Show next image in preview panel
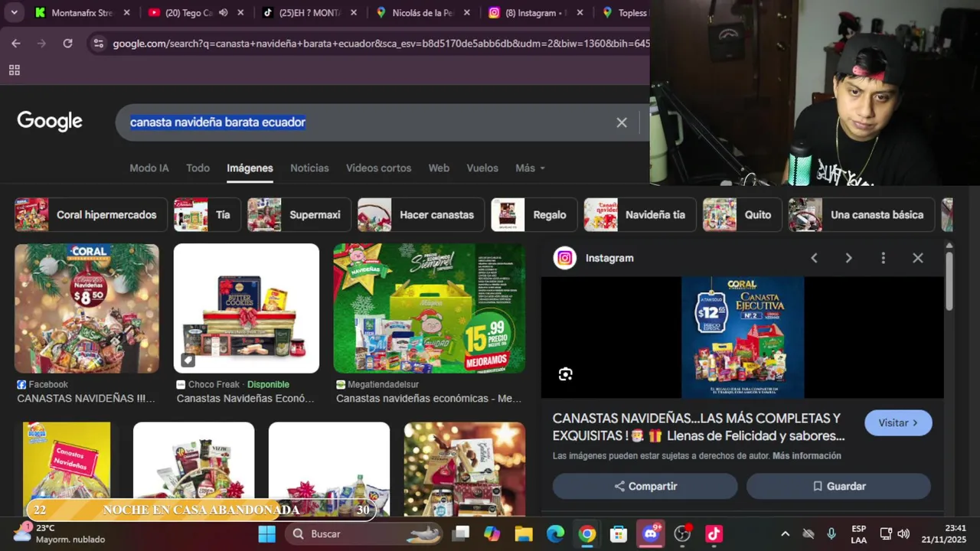 coord(848,259)
